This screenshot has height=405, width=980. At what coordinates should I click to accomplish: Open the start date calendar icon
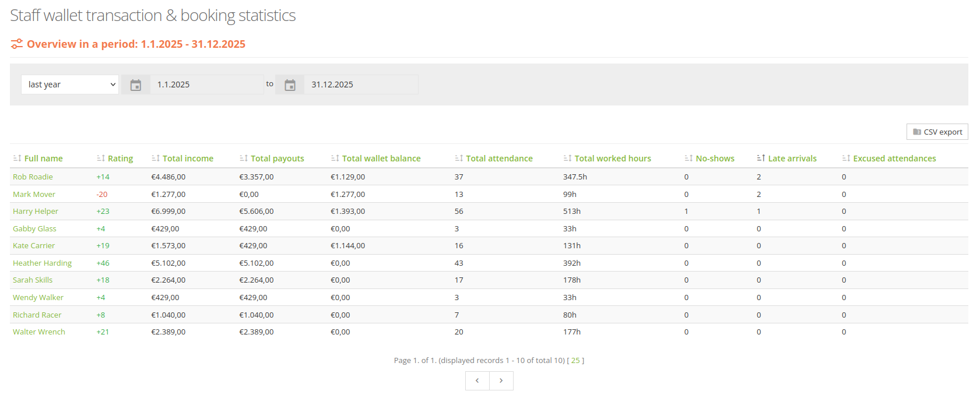pyautogui.click(x=136, y=85)
